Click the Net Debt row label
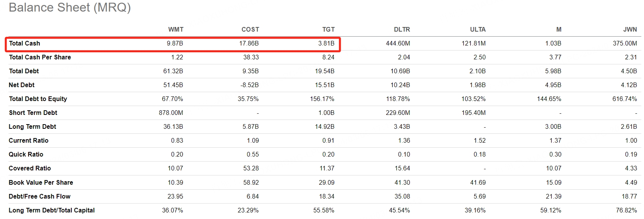 [x=22, y=85]
